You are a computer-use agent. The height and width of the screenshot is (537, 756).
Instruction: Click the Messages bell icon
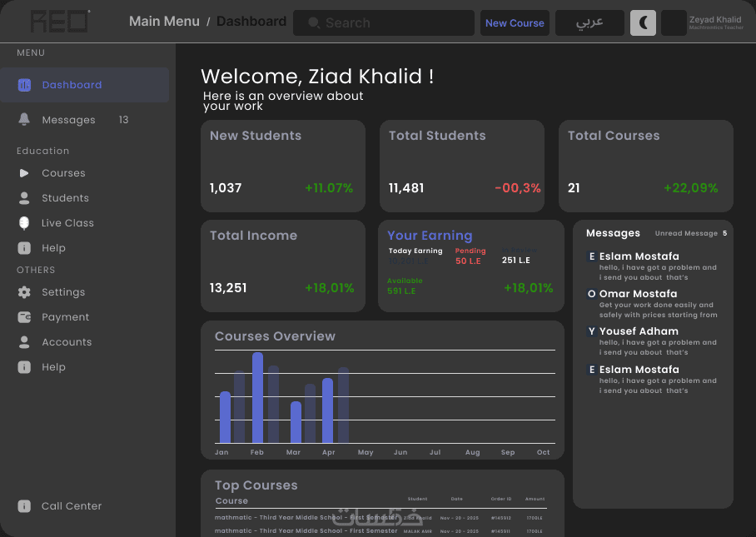(24, 120)
